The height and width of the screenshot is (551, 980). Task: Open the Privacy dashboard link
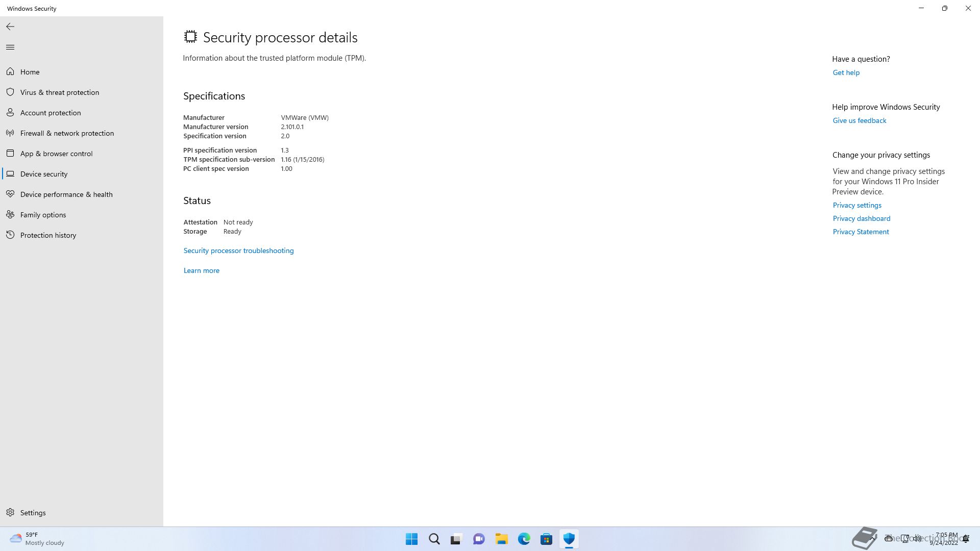coord(861,218)
